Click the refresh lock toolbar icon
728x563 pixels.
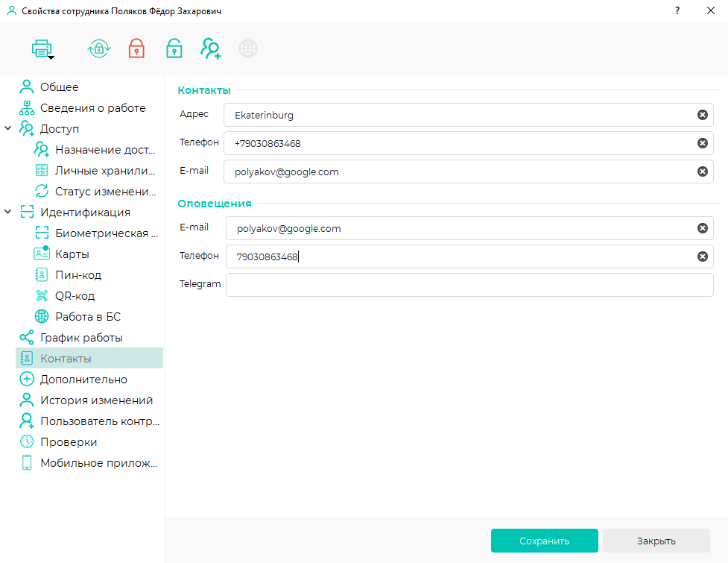click(x=99, y=48)
